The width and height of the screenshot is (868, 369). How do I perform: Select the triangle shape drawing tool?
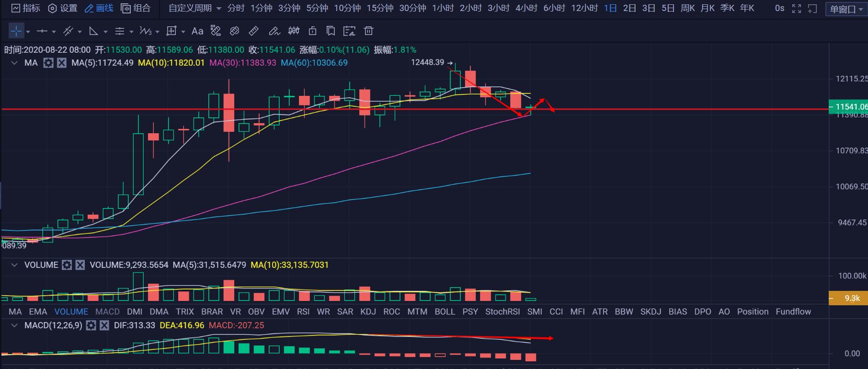point(94,31)
